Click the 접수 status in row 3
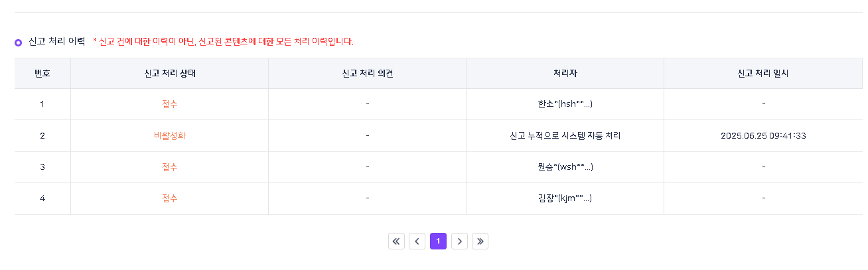 170,167
